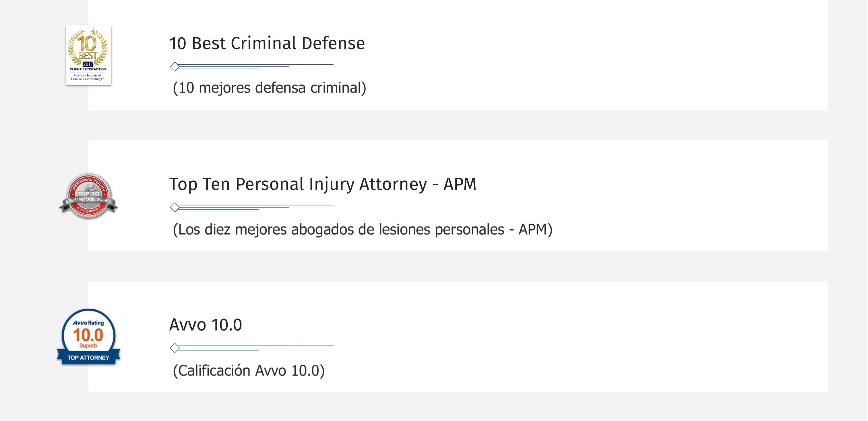Open the Avvo 10.0 heading

206,325
